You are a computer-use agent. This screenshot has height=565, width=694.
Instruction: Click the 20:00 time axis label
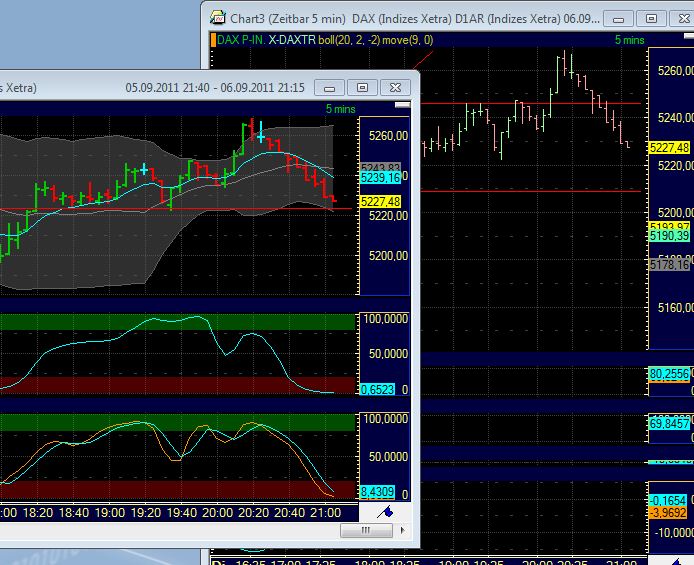click(x=217, y=513)
